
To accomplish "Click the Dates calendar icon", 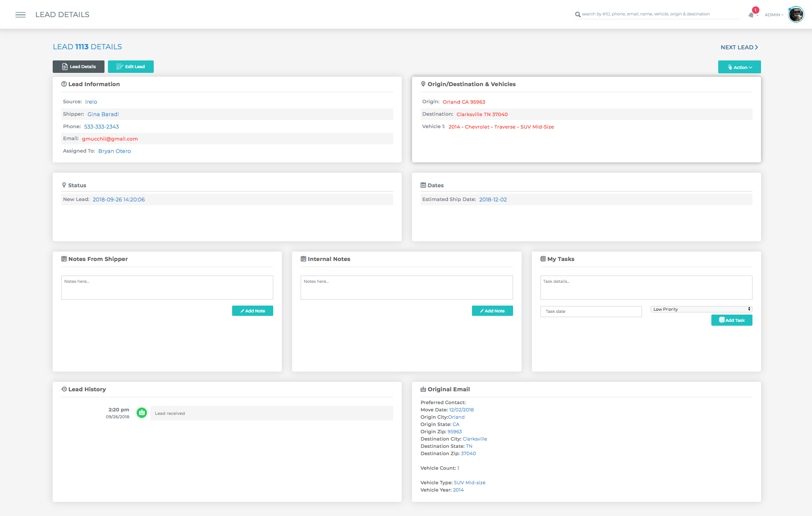I will tap(423, 185).
